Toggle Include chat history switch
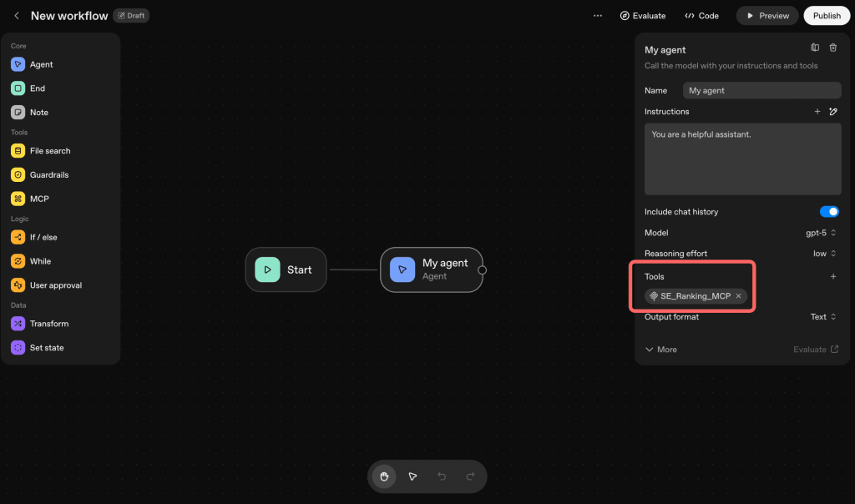This screenshot has height=504, width=855. tap(829, 212)
